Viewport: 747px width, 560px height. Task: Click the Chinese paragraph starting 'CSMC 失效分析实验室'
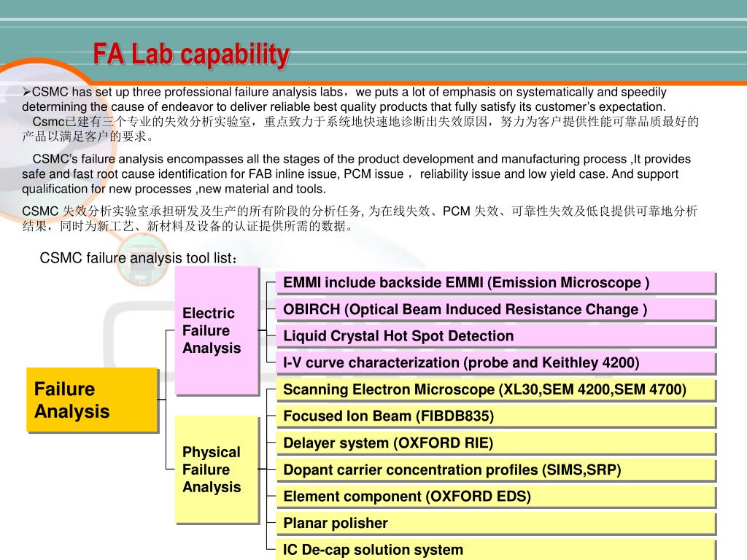(360, 219)
